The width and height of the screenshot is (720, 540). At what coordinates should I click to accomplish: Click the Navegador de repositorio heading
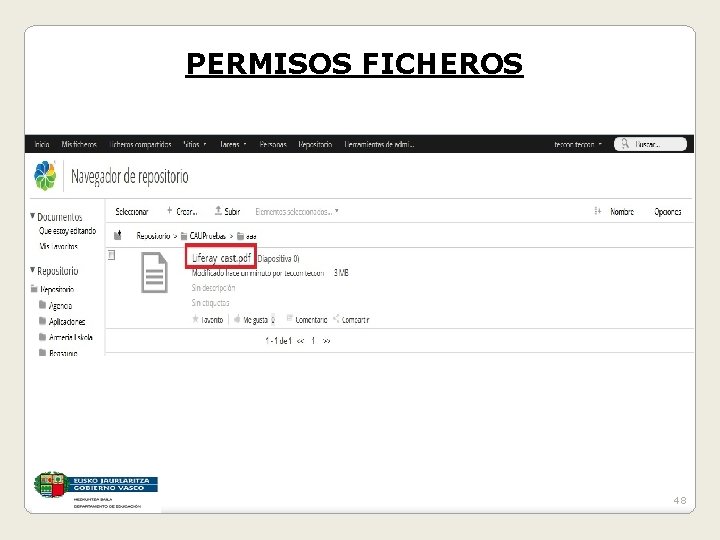point(130,177)
